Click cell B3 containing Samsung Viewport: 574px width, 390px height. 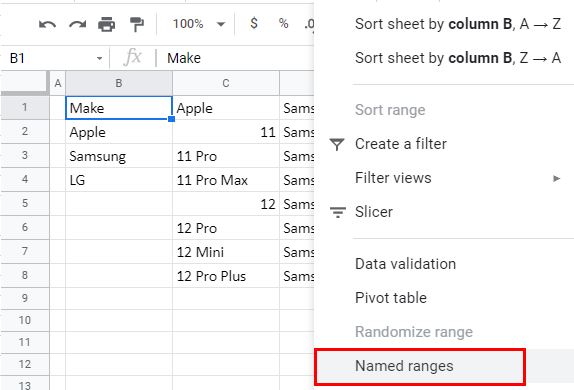pos(119,156)
